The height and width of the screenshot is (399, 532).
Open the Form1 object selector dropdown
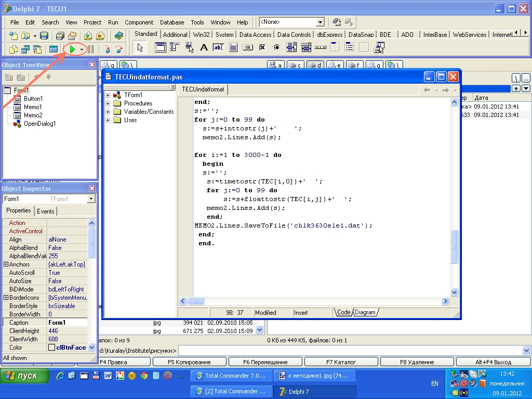point(91,199)
